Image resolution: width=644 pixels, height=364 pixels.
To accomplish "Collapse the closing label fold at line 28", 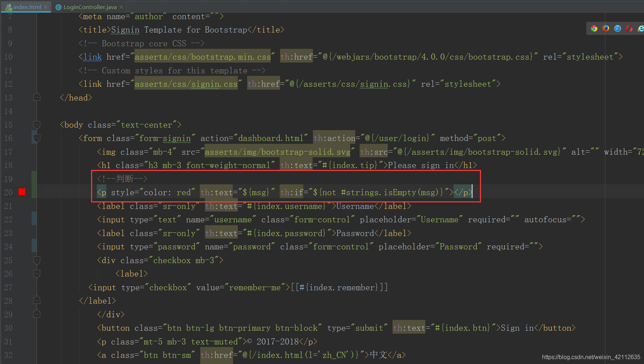I will click(x=37, y=301).
